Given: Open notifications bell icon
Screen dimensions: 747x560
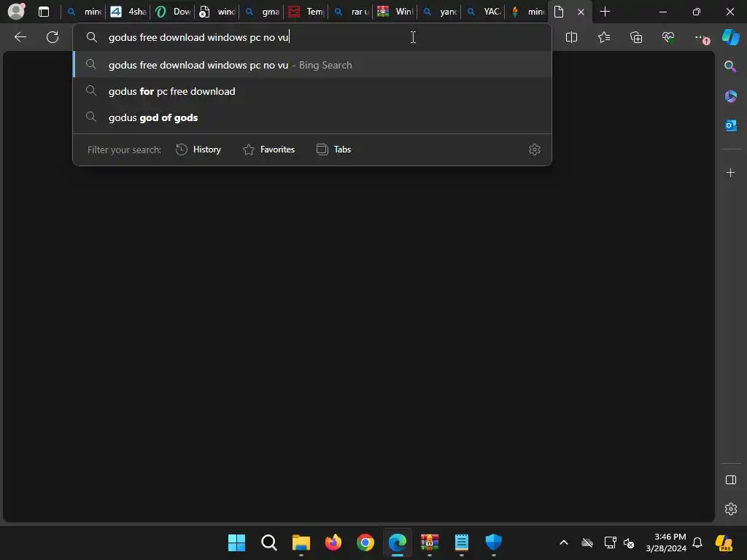Looking at the screenshot, I should 697,542.
